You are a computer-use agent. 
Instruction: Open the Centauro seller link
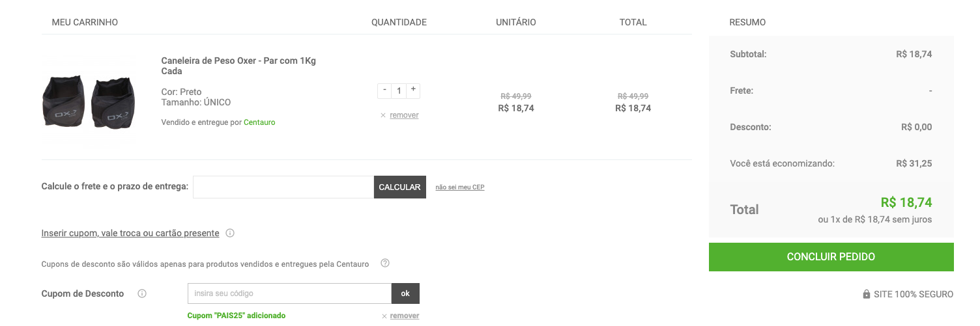259,122
